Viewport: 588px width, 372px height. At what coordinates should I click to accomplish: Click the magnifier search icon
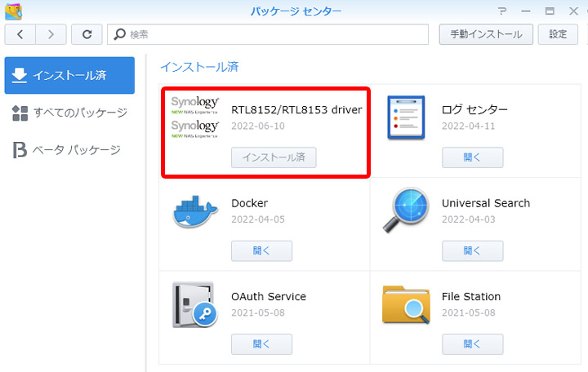119,34
